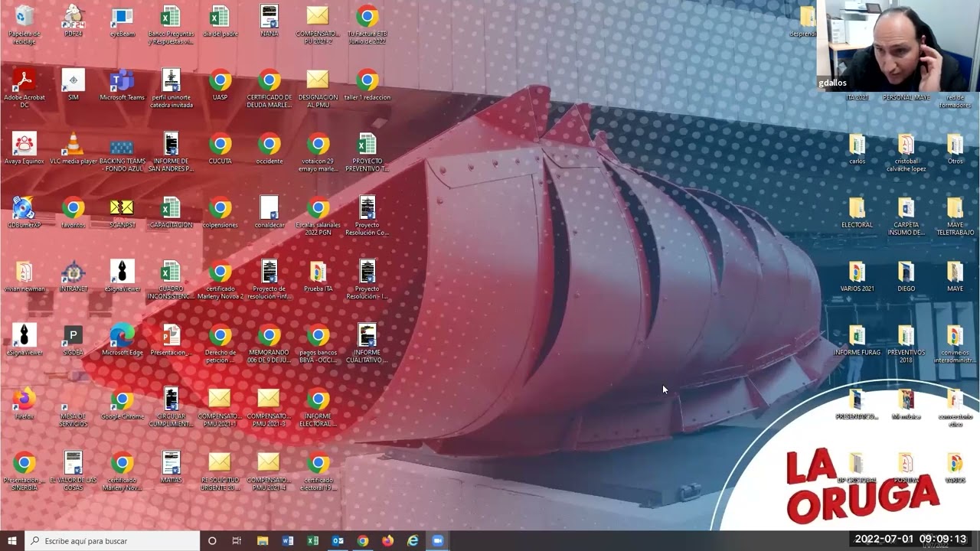This screenshot has width=980, height=551.
Task: Open Task View from the taskbar
Action: pyautogui.click(x=237, y=541)
